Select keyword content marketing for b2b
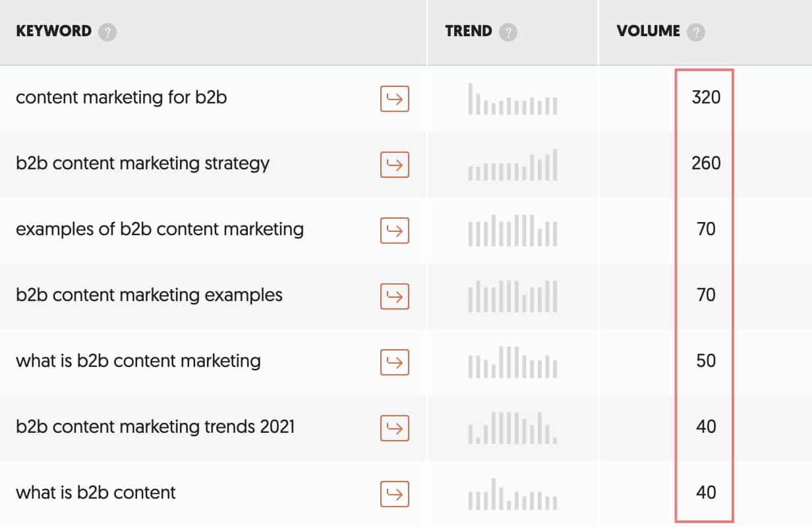 tap(121, 97)
